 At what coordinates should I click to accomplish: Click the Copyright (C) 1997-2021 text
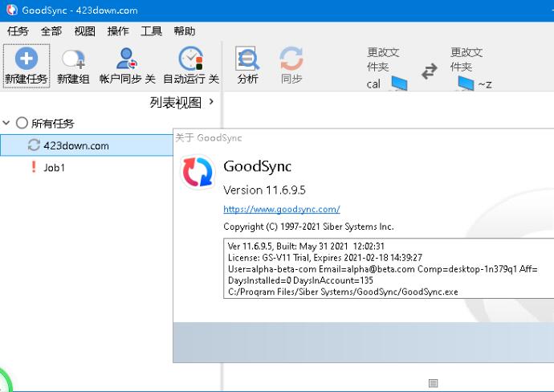pyautogui.click(x=308, y=227)
